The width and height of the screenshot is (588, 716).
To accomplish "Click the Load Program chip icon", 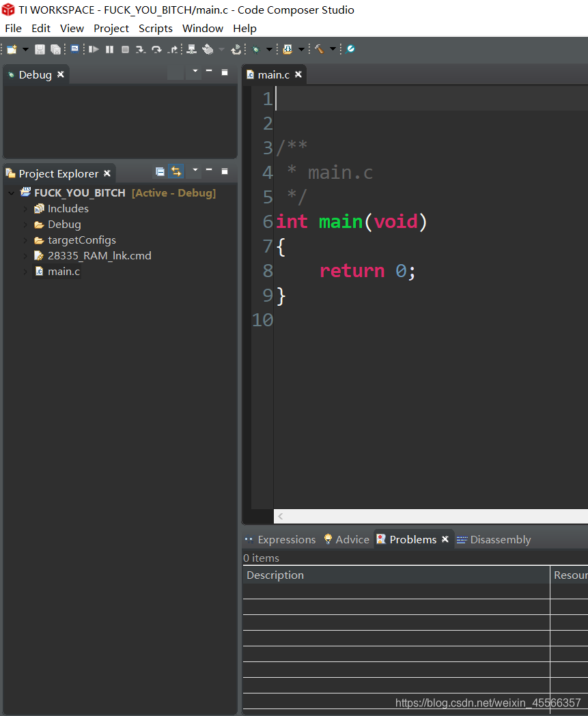I will (208, 49).
